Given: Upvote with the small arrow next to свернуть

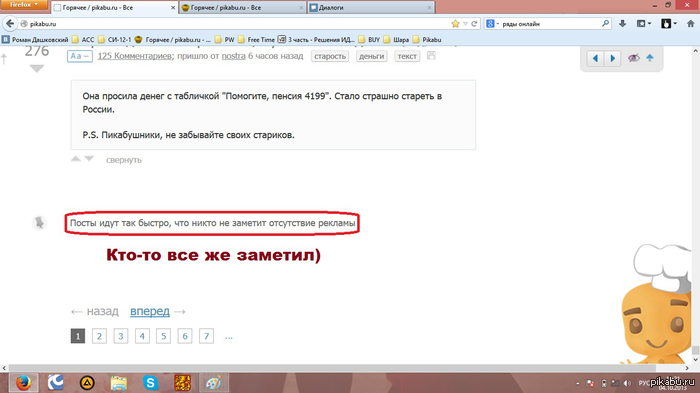Looking at the screenshot, I should point(76,159).
